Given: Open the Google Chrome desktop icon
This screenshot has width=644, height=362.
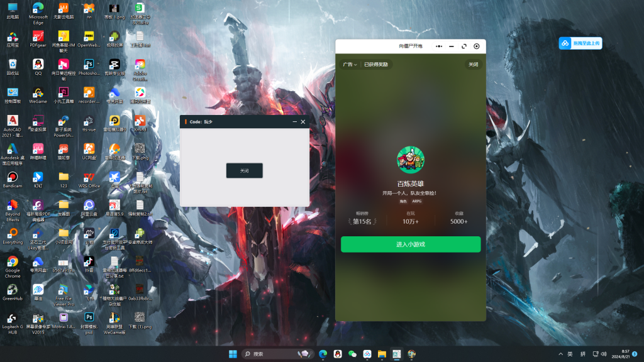Looking at the screenshot, I should click(x=13, y=263).
